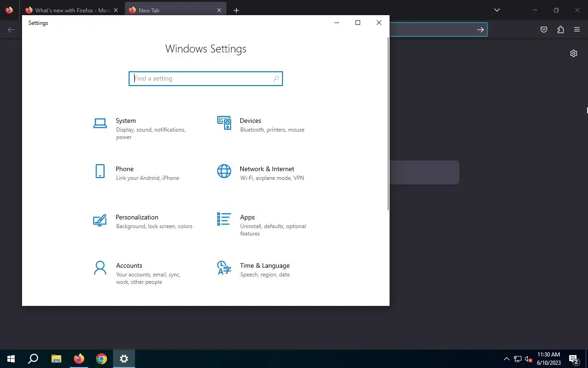Open the Apps category label
This screenshot has width=588, height=368.
(247, 217)
